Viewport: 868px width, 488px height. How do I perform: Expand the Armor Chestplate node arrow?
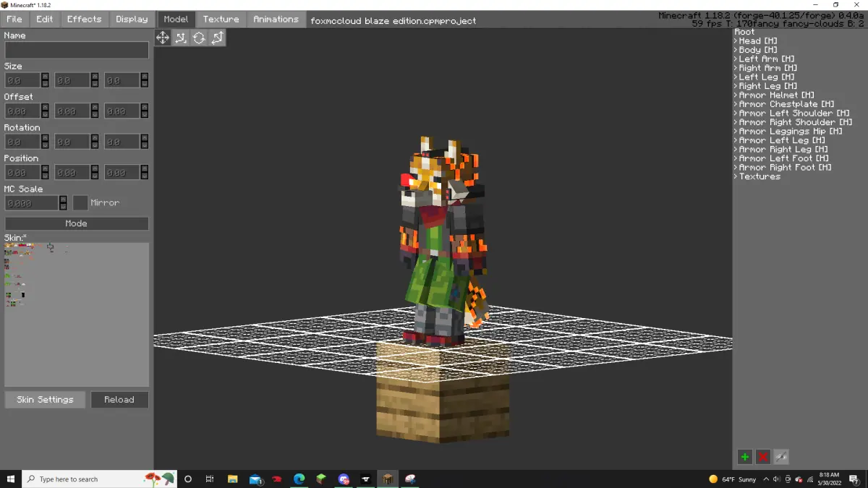(x=736, y=104)
